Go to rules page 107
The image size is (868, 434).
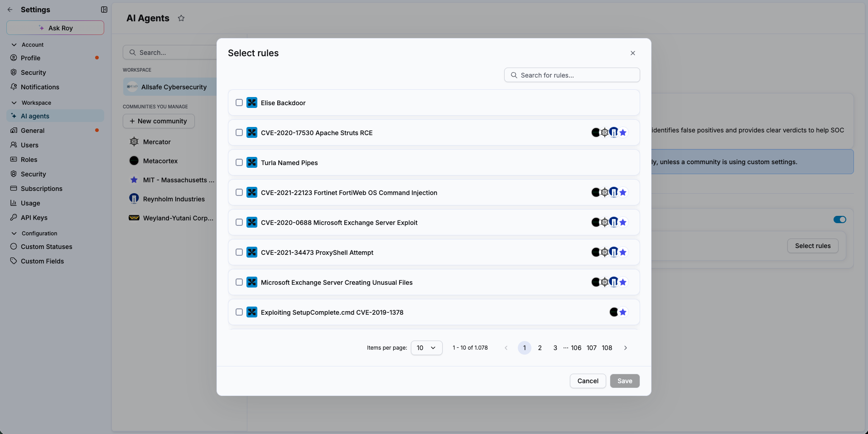click(x=592, y=348)
